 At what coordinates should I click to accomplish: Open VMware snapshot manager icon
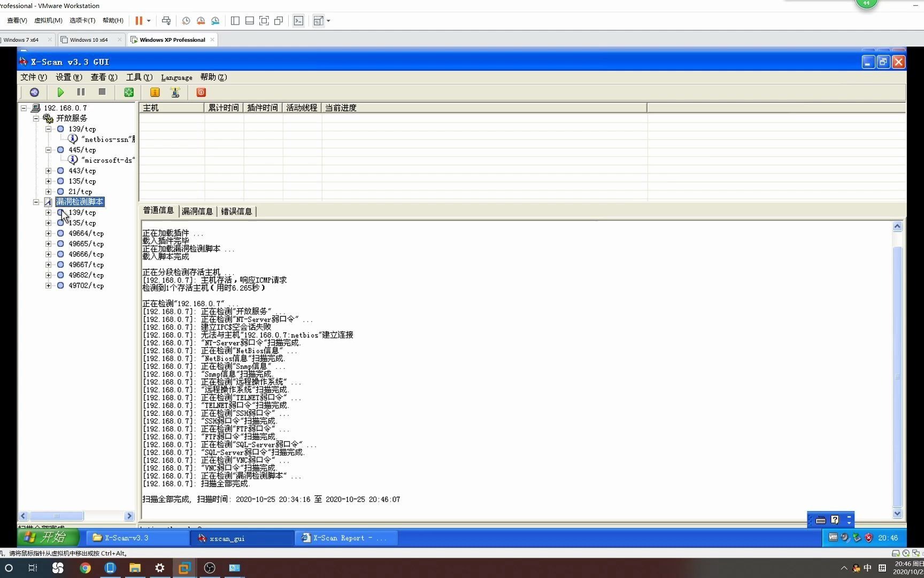[x=215, y=21]
